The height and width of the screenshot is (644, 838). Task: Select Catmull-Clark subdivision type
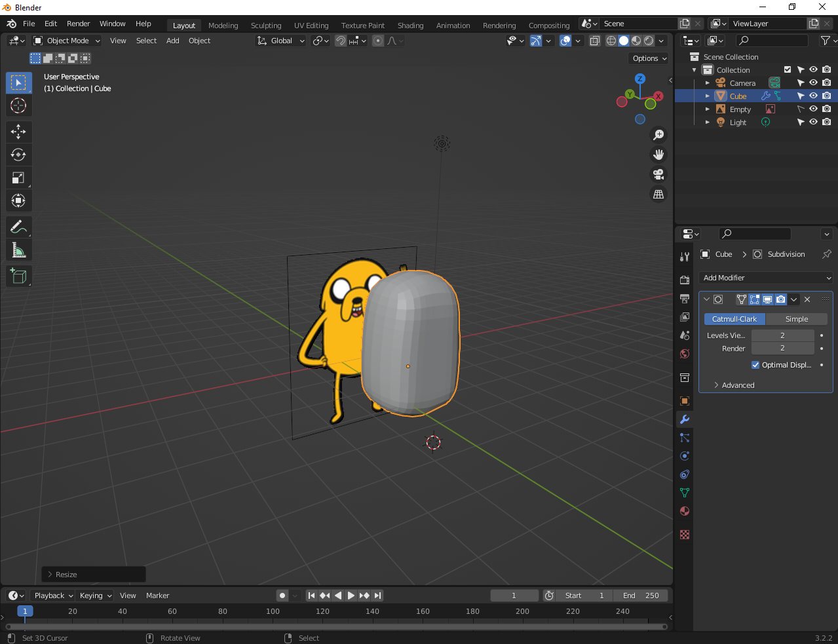click(734, 319)
